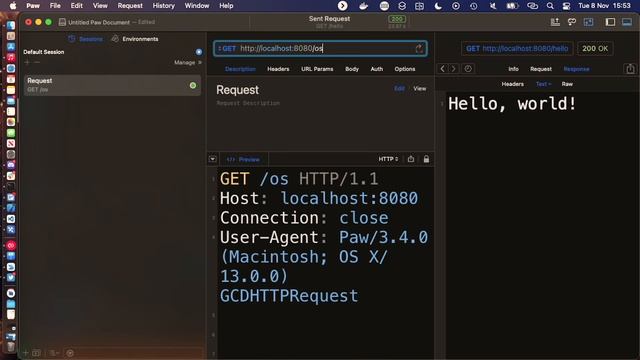Show response Headers view
The width and height of the screenshot is (640, 360).
tap(513, 84)
